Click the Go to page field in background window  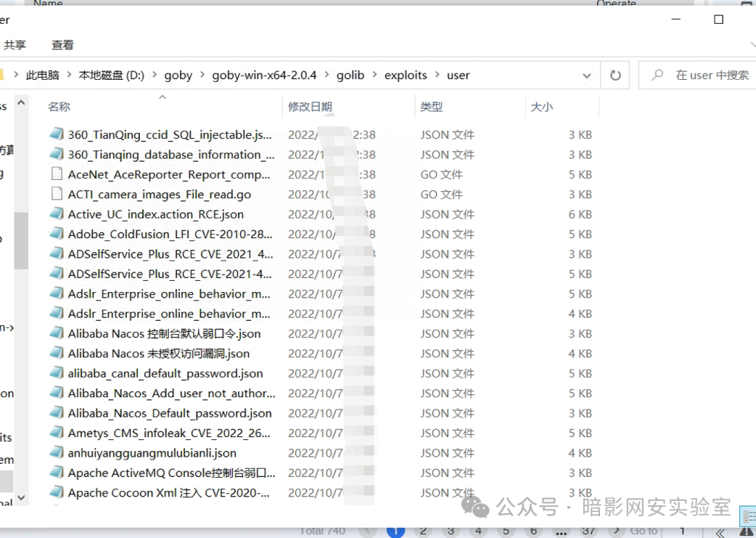(x=682, y=531)
